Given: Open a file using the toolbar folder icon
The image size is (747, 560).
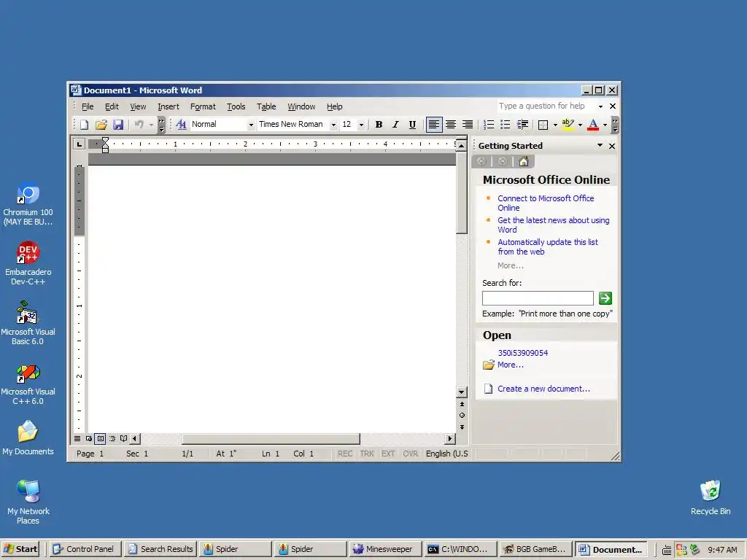Looking at the screenshot, I should point(101,125).
